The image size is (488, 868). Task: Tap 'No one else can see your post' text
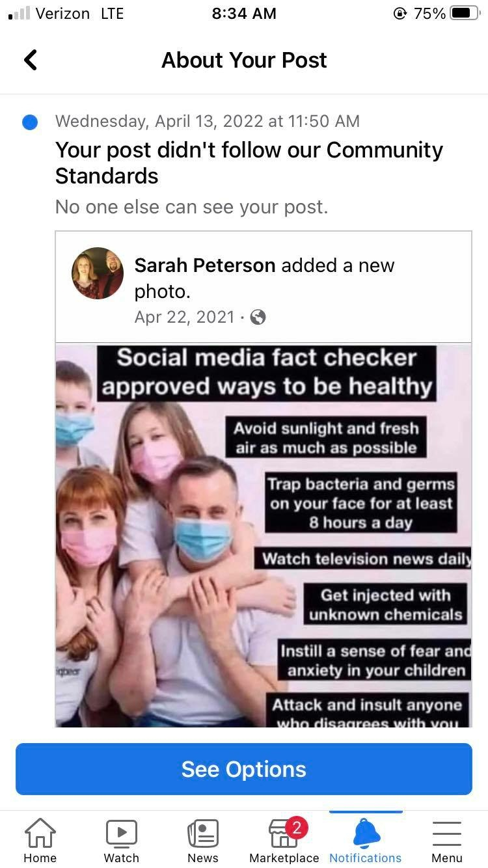(192, 207)
